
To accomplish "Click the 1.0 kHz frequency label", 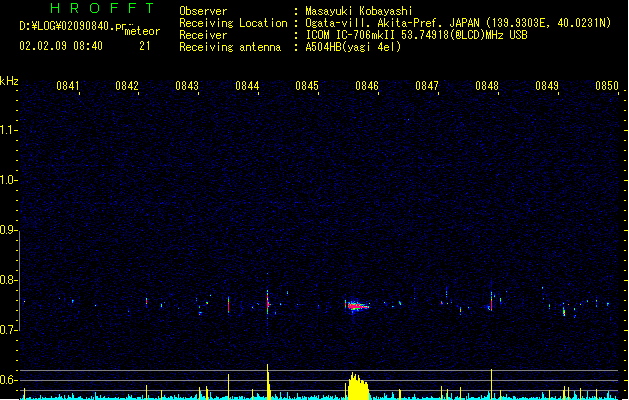I will point(7,180).
